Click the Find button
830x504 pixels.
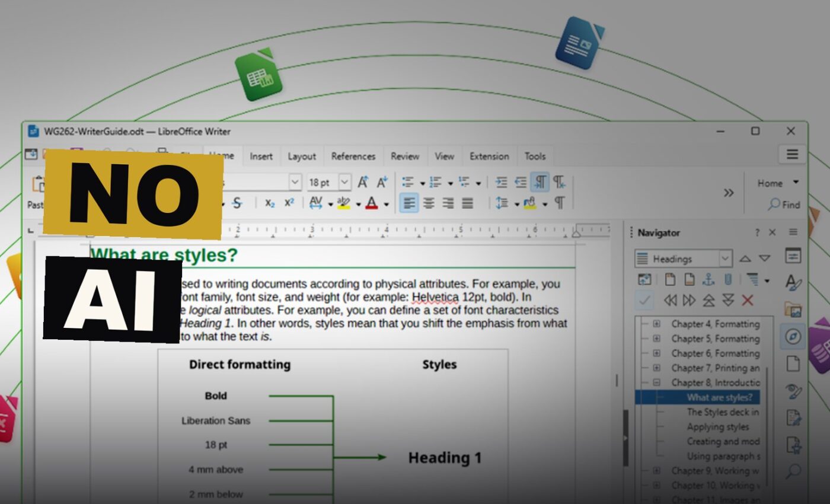(x=784, y=205)
